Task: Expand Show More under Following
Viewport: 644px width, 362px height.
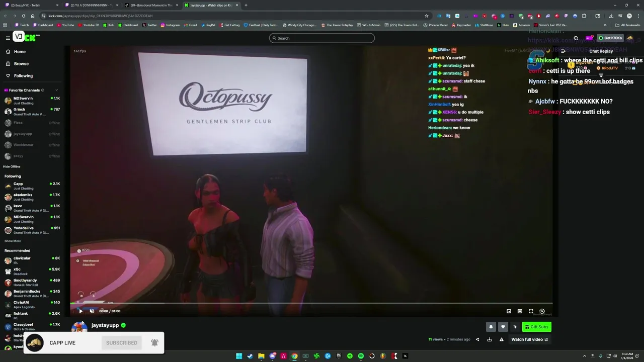Action: [13, 241]
